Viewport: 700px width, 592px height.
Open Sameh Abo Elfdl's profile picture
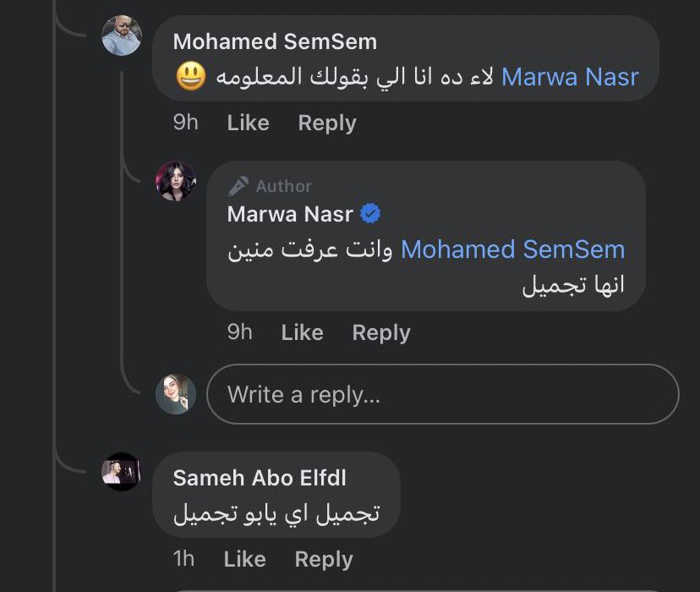coord(121,472)
